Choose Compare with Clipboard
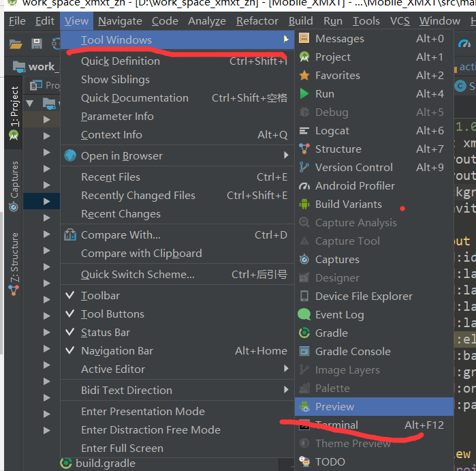The height and width of the screenshot is (471, 476). (x=177, y=254)
